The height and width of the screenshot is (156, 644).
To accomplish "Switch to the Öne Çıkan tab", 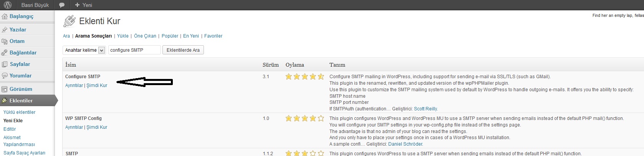I will 145,36.
